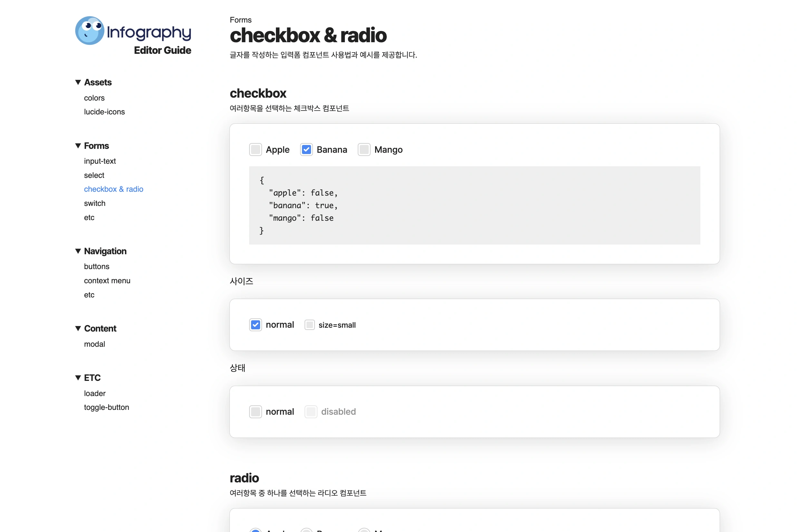Click the Infography mascot logo icon
The width and height of the screenshot is (798, 532).
pos(90,31)
